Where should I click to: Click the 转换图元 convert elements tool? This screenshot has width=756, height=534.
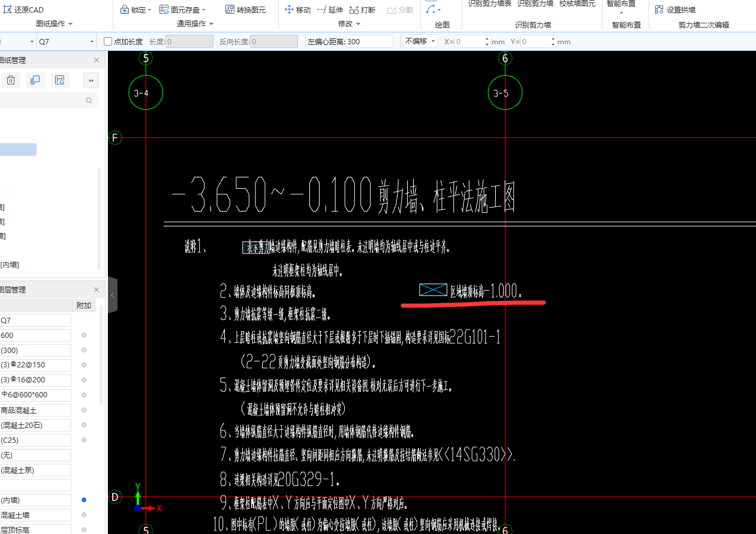point(246,10)
